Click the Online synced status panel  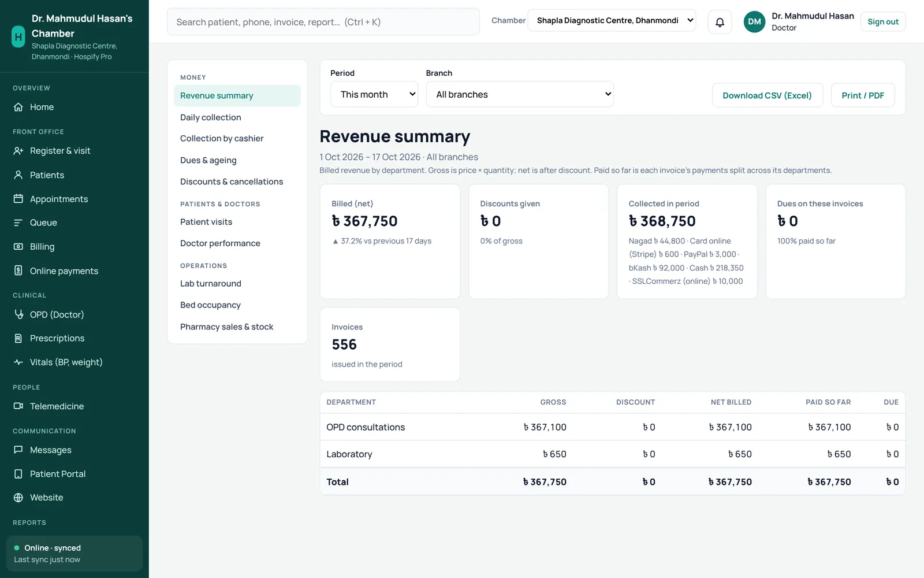[74, 554]
